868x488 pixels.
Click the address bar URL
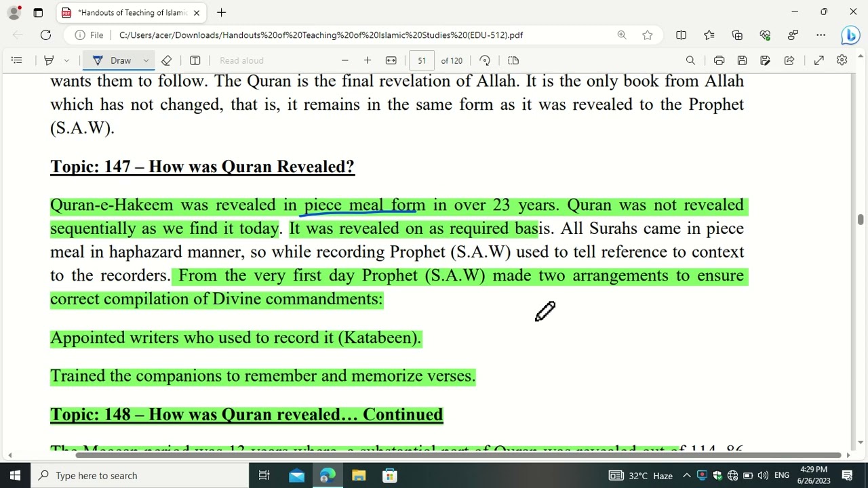pos(321,35)
